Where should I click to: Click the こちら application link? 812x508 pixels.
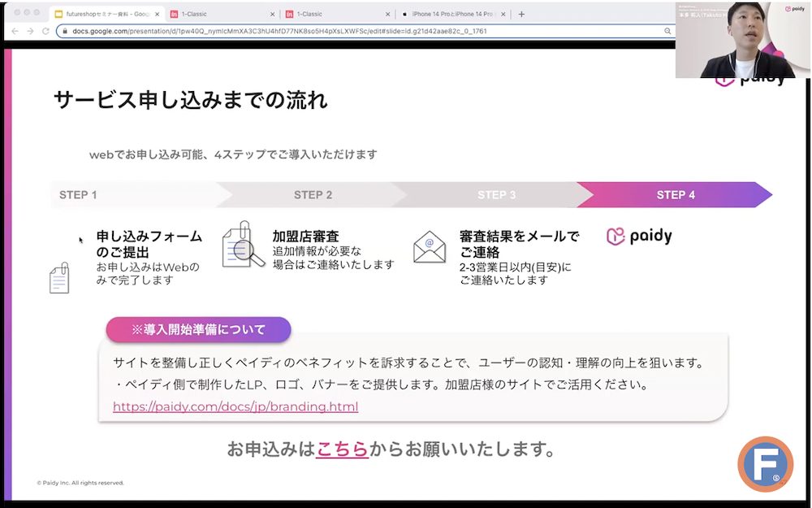point(342,449)
